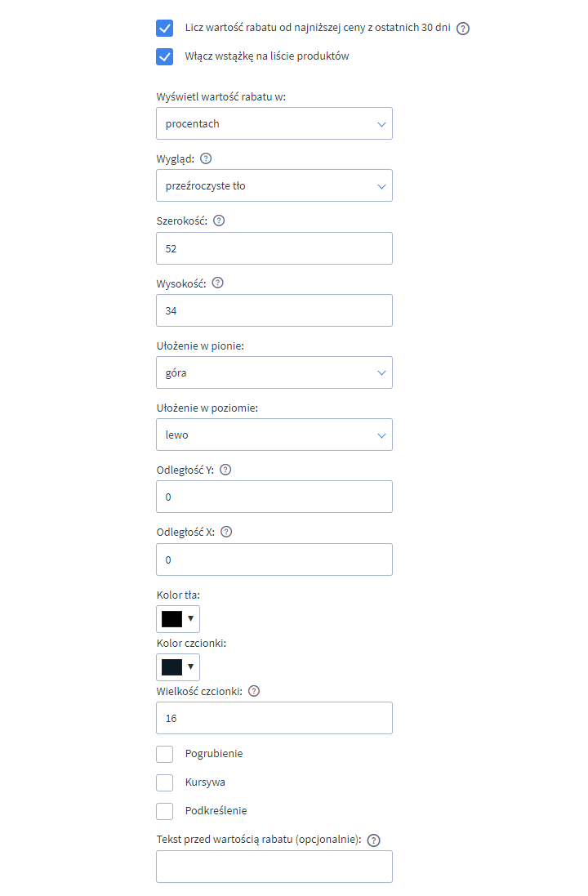Expand Ułożenie w poziomie lewo dropdown
This screenshot has width=588, height=896.
pos(274,435)
